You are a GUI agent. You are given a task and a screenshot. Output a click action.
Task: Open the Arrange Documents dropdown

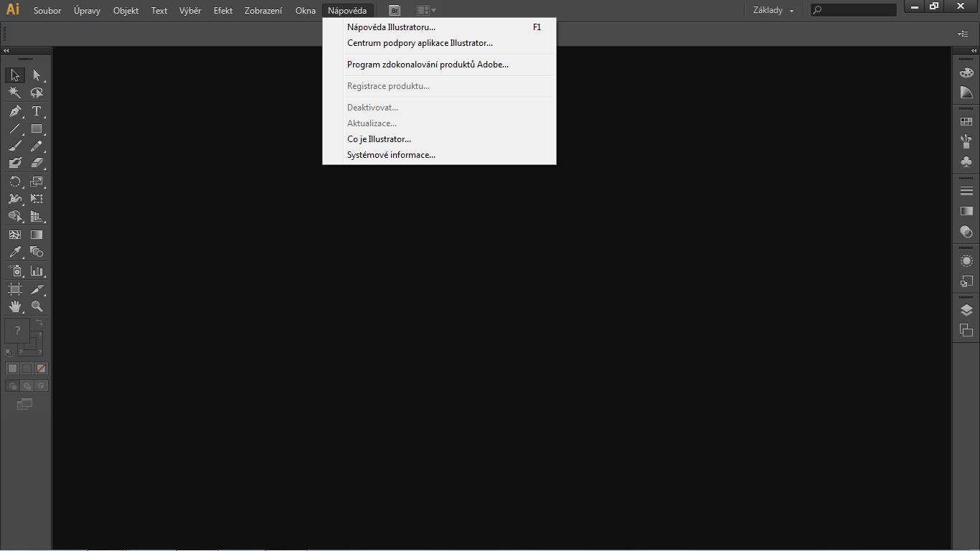(x=426, y=10)
